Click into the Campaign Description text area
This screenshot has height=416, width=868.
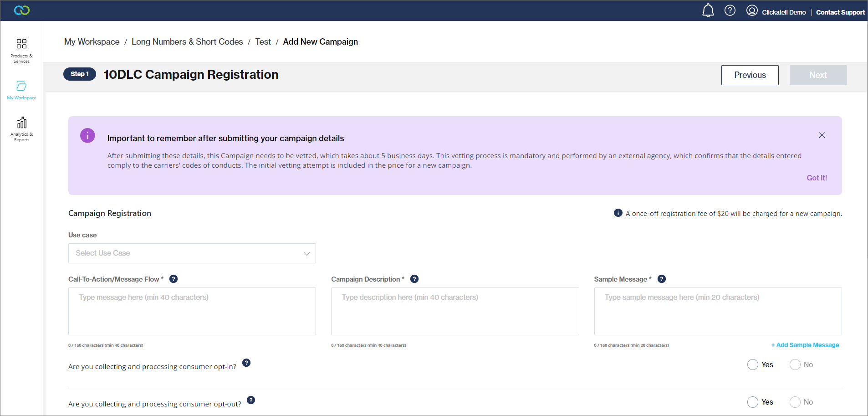click(455, 312)
